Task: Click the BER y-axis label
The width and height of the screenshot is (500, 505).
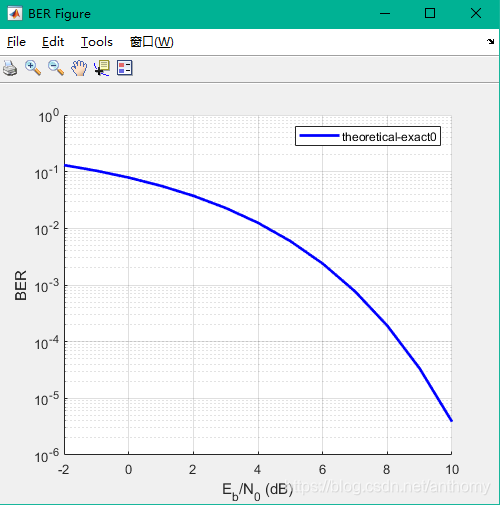Action: [x=21, y=285]
